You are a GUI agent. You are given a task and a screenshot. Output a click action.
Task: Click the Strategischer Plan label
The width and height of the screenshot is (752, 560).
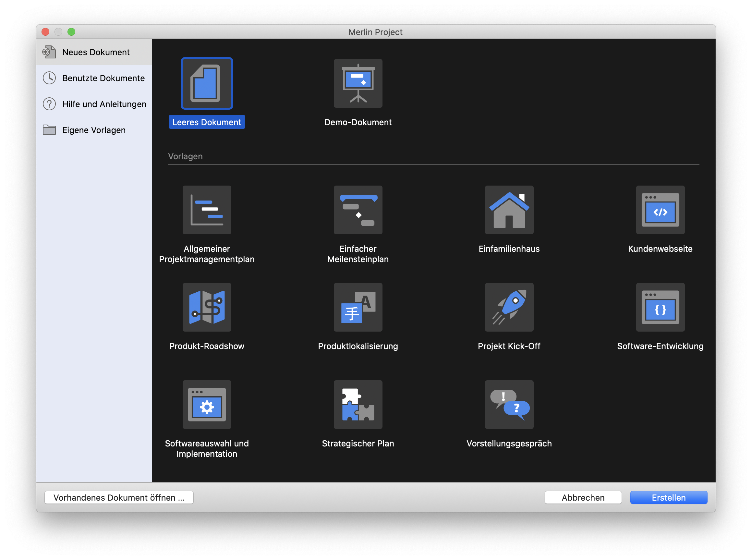pyautogui.click(x=358, y=444)
